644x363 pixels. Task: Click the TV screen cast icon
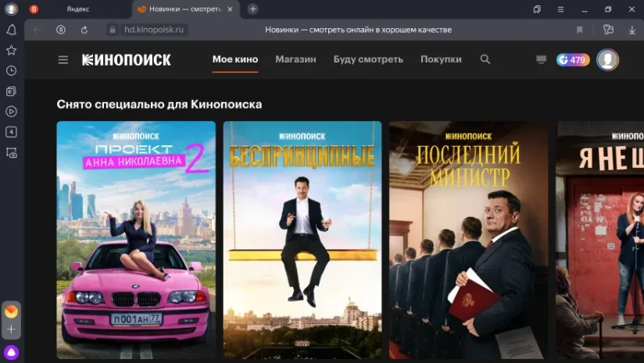coord(542,60)
